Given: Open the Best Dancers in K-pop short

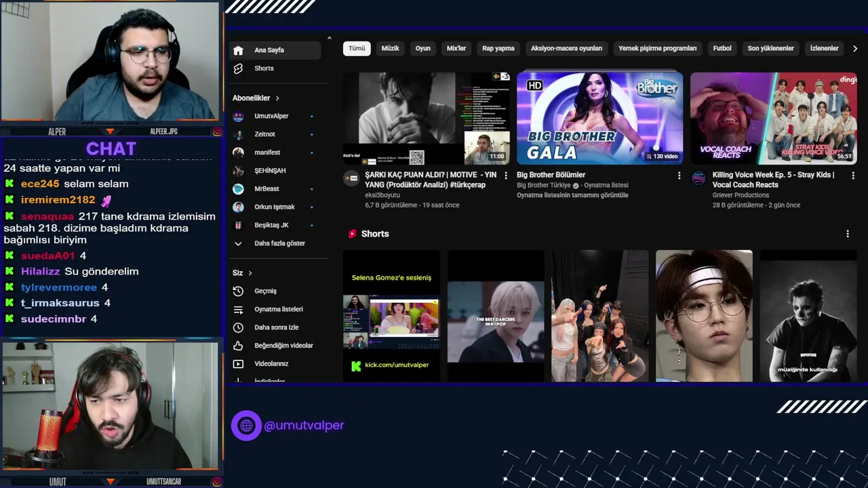Looking at the screenshot, I should coord(496,316).
